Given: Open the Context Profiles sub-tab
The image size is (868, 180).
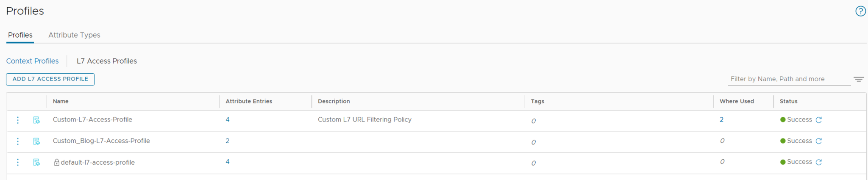Looking at the screenshot, I should pyautogui.click(x=32, y=61).
